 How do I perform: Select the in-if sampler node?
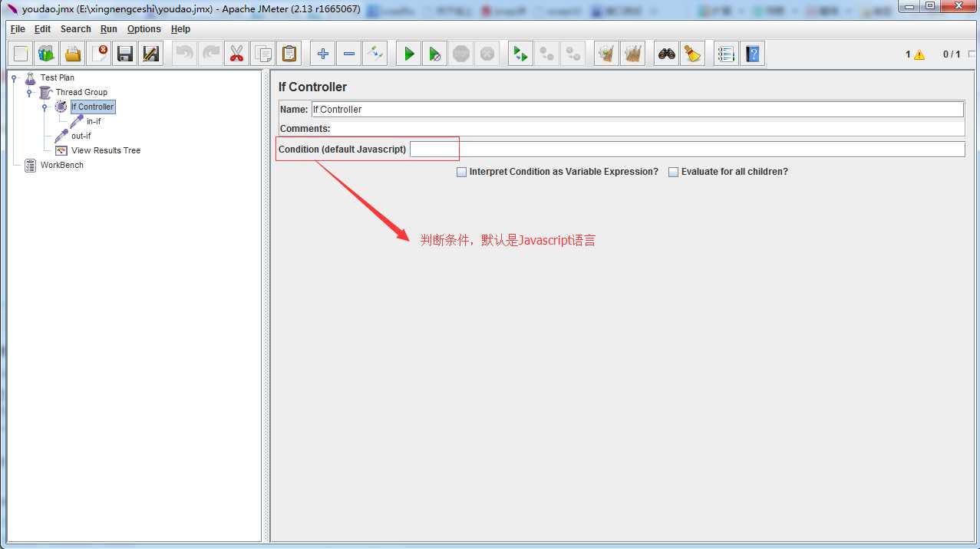click(94, 121)
